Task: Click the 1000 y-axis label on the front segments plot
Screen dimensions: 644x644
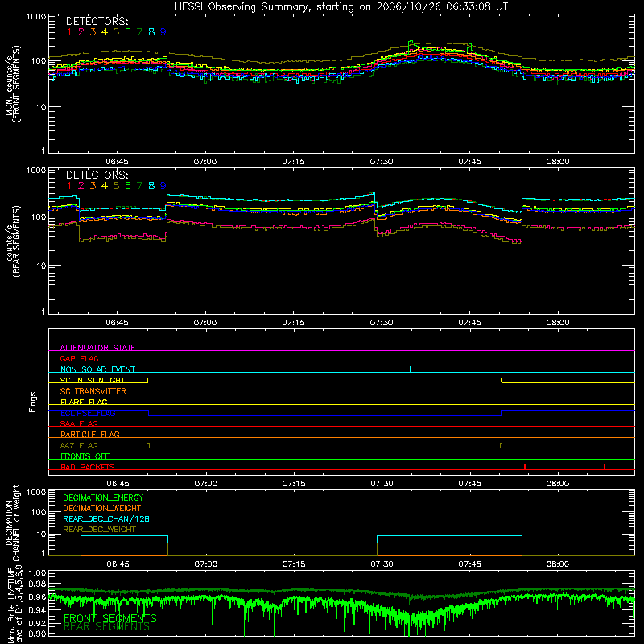Action: tap(35, 17)
